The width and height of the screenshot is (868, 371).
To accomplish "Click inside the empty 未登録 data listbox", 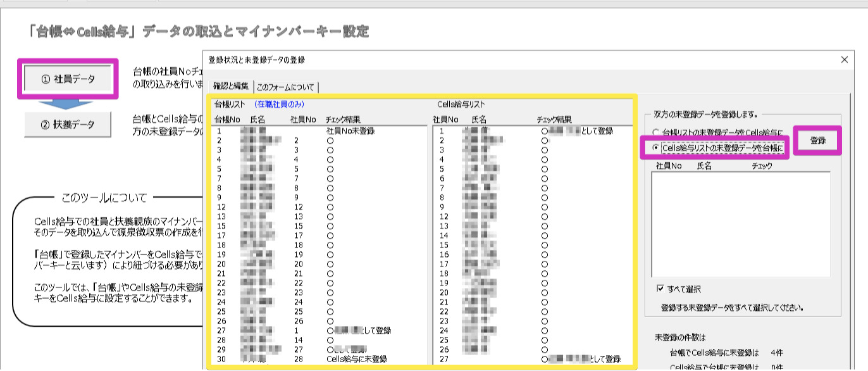I will click(740, 224).
